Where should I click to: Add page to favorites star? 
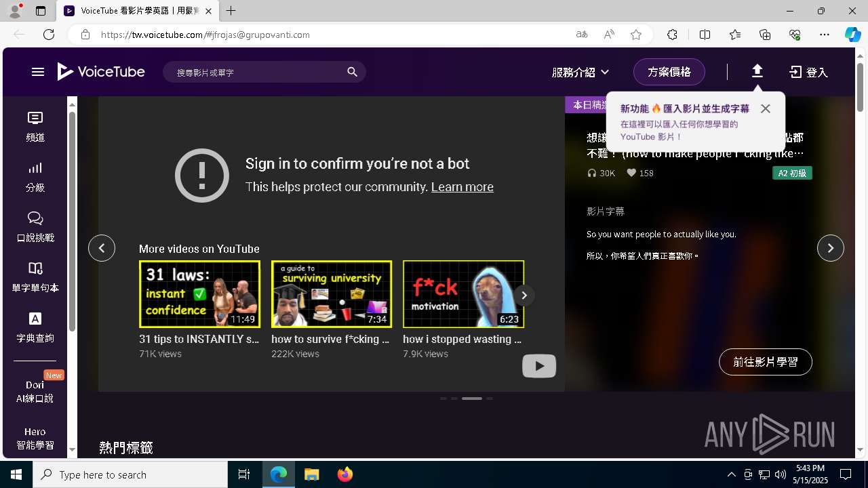(636, 35)
